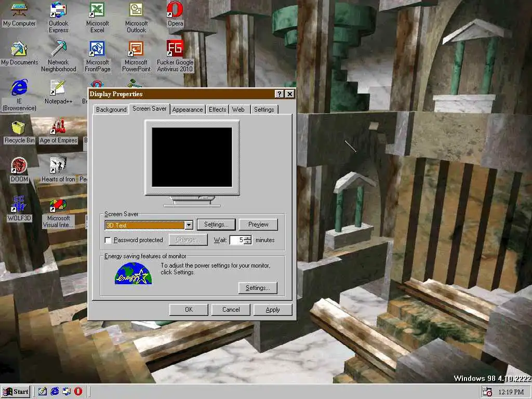Viewport: 532px width, 399px height.
Task: Open the Recycle Bin
Action: tap(19, 132)
